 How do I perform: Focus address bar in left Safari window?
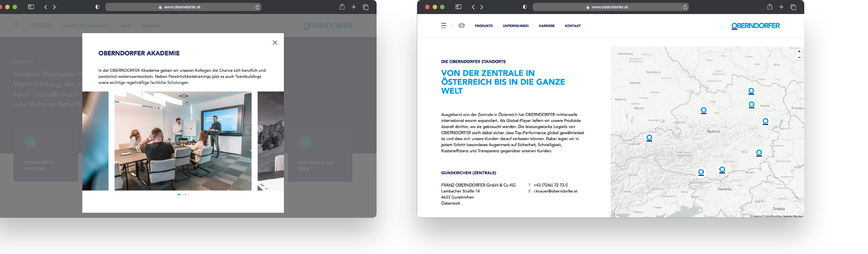(x=183, y=7)
